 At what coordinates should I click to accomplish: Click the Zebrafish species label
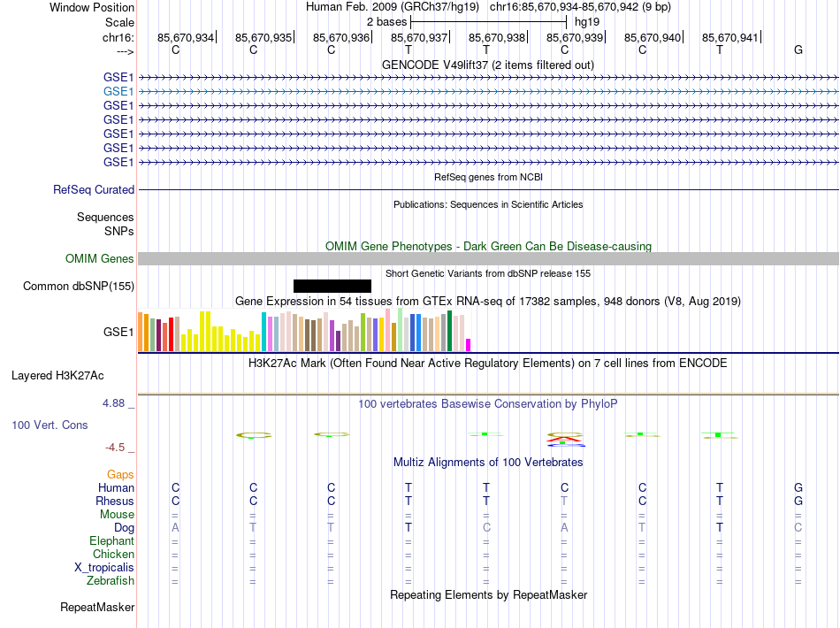111,581
